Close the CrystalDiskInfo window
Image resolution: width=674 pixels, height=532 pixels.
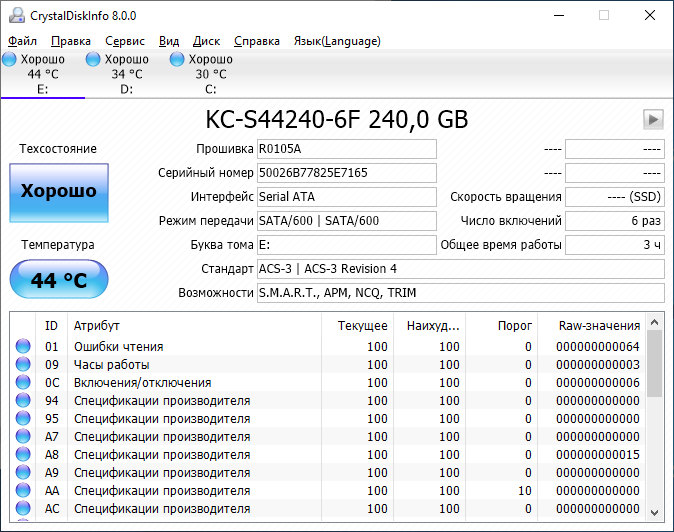click(x=650, y=15)
